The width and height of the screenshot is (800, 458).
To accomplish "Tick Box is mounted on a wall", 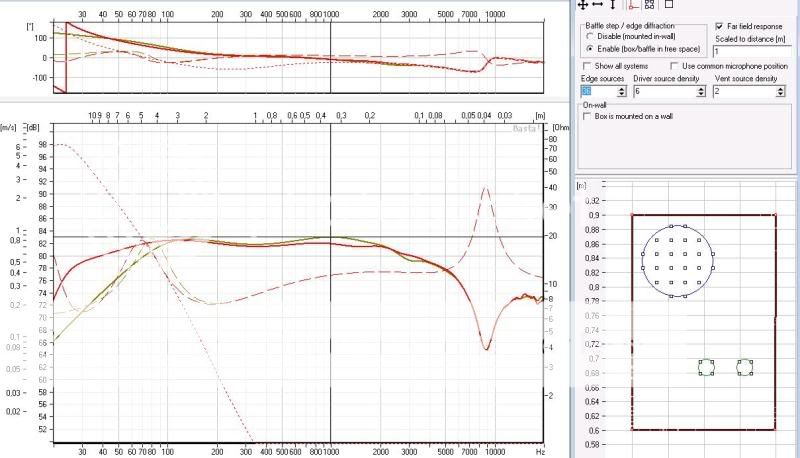I will 587,116.
